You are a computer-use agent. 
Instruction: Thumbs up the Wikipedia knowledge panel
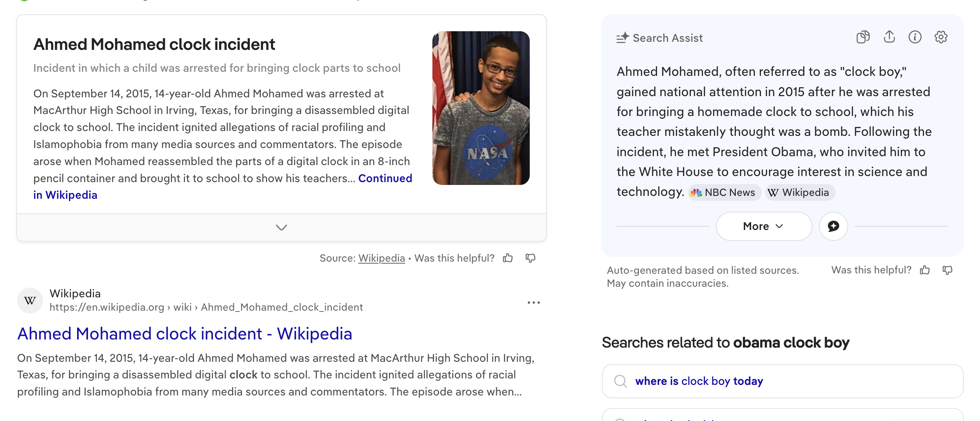pyautogui.click(x=508, y=258)
